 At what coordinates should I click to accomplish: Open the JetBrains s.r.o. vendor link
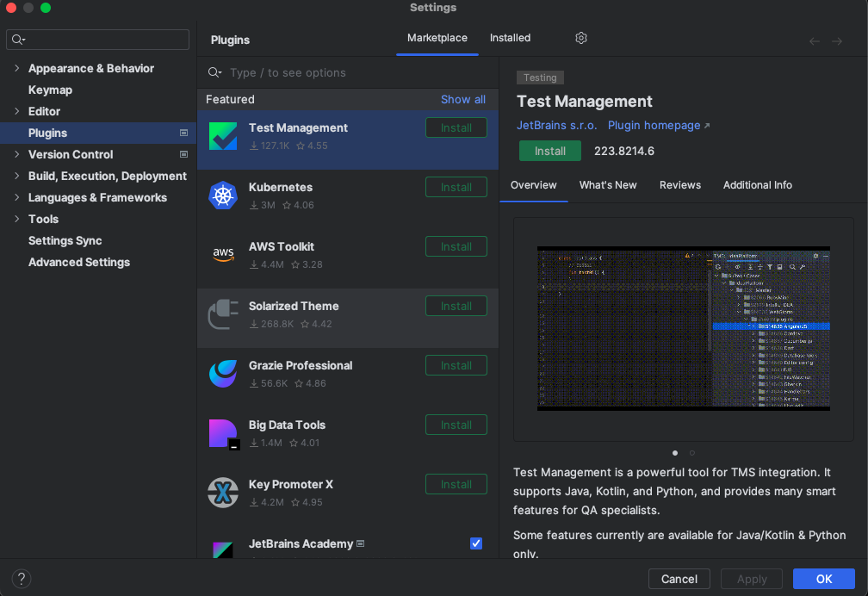pos(556,126)
